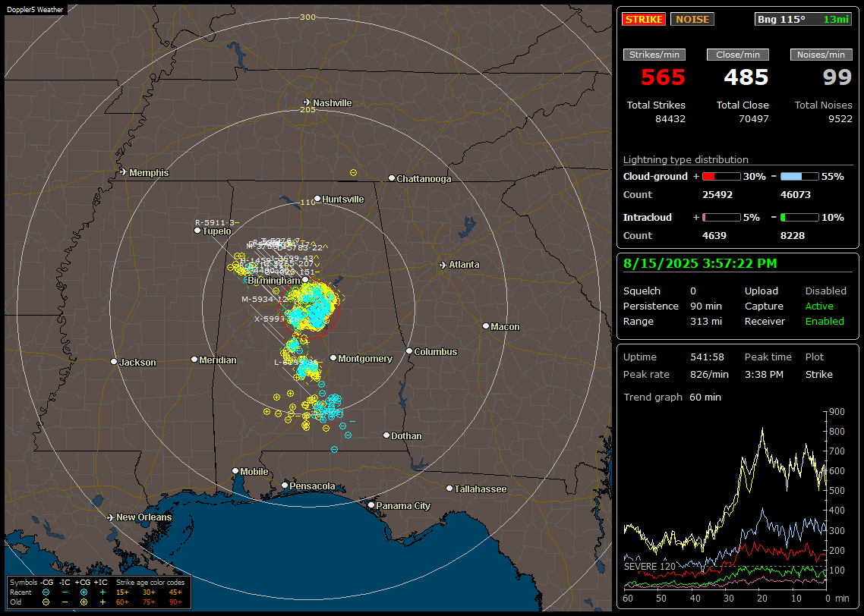This screenshot has height=616, width=864.
Task: Click the Range 313 mi value
Action: point(706,322)
